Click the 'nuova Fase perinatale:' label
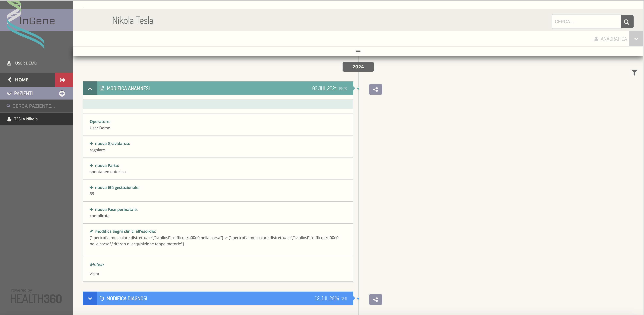 tap(116, 209)
